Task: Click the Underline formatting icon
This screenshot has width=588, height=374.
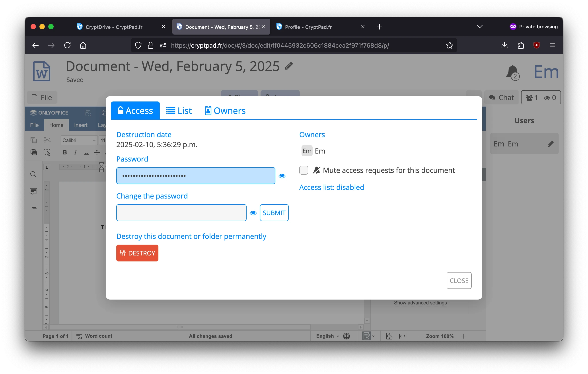Action: click(86, 152)
